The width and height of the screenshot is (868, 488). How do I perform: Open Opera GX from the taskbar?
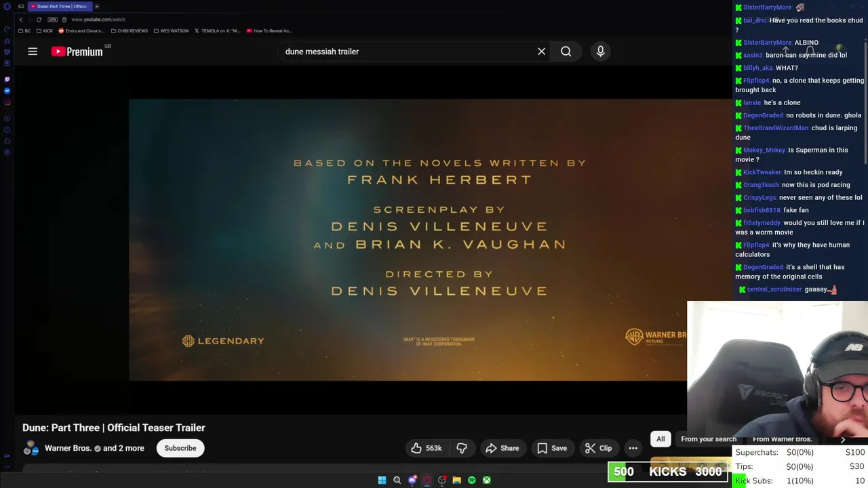coord(427,480)
